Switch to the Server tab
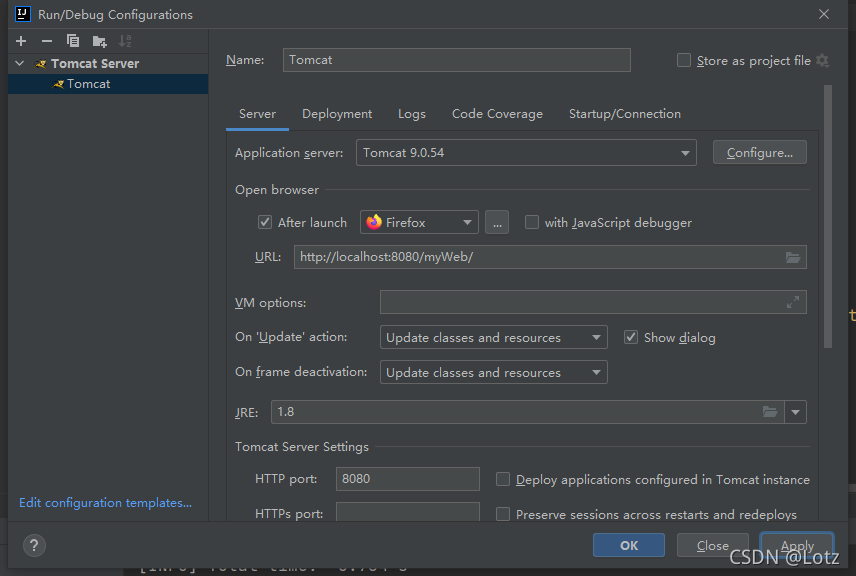This screenshot has width=856, height=576. (257, 114)
